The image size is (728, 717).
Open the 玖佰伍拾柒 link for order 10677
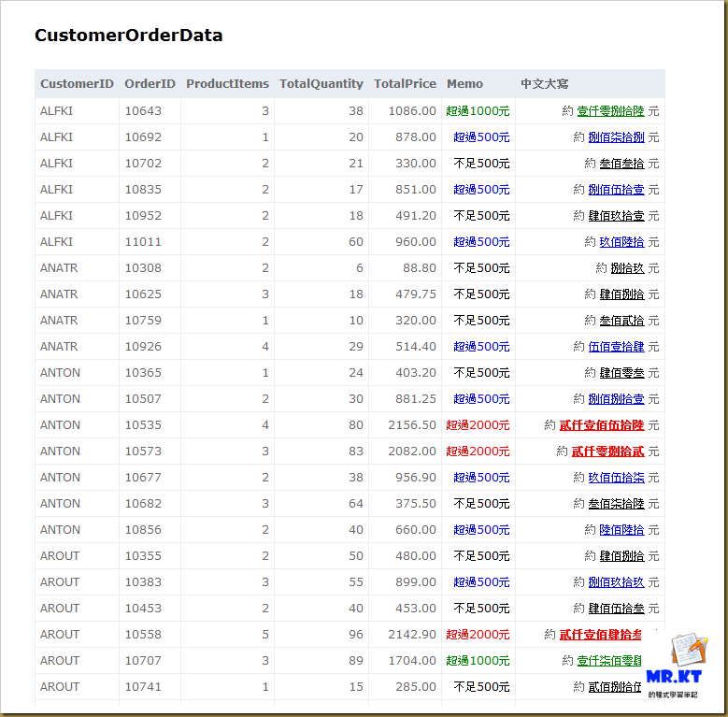point(616,478)
